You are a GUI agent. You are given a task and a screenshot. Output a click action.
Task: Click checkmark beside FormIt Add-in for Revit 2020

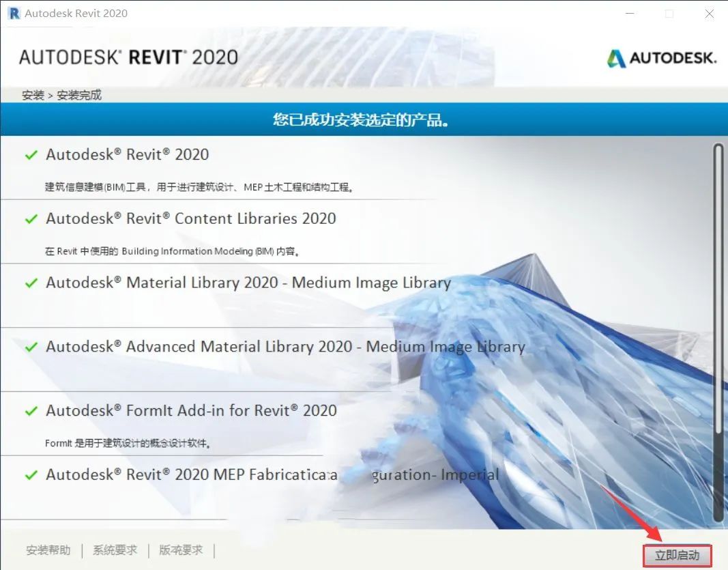(x=31, y=411)
